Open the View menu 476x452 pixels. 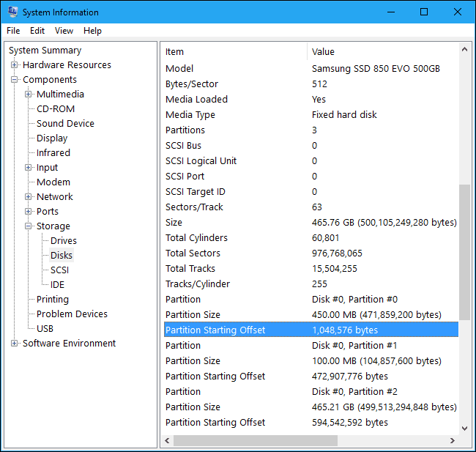(64, 31)
